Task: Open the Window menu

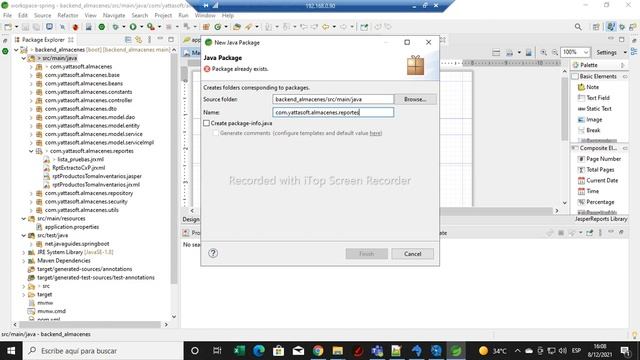Action: tap(205, 15)
